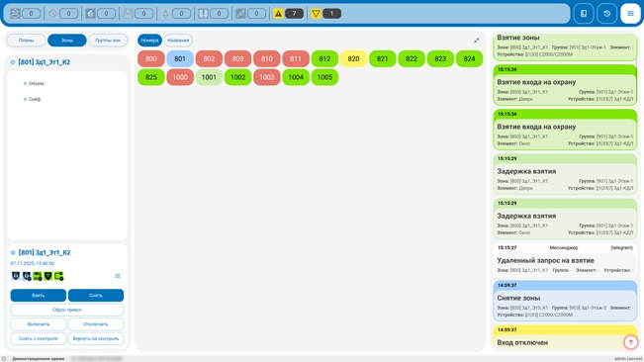The height and width of the screenshot is (362, 644).
Task: Select zone chip 811
Action: (296, 58)
